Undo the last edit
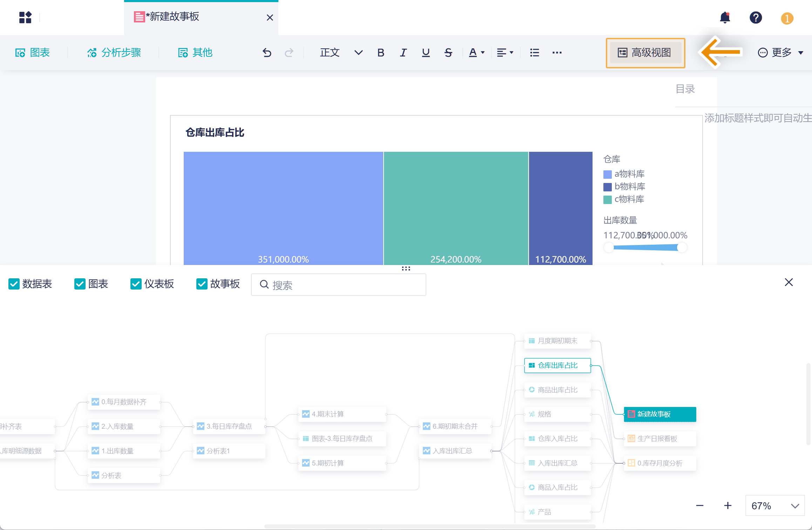This screenshot has width=812, height=530. [267, 53]
